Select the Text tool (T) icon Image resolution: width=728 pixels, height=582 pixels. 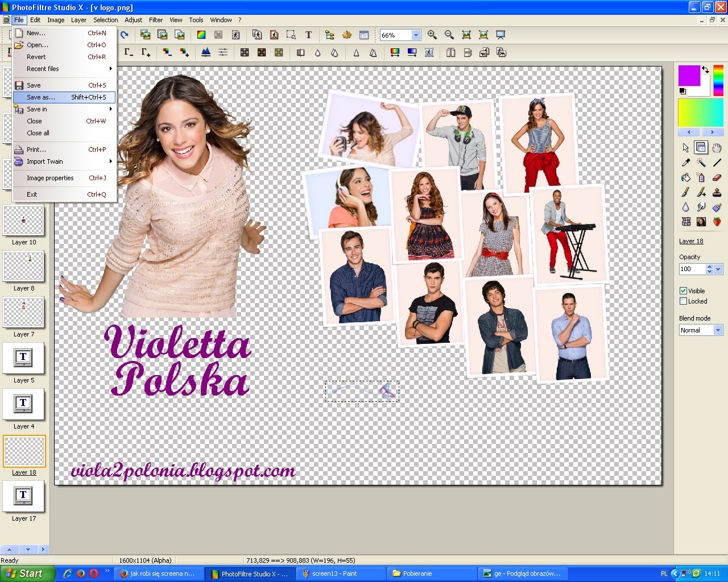[308, 35]
